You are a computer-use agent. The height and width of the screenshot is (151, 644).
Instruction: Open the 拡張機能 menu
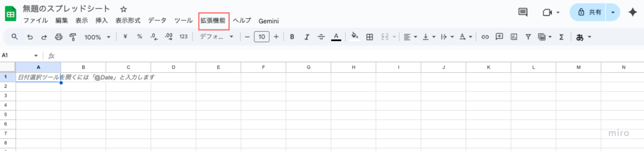213,21
